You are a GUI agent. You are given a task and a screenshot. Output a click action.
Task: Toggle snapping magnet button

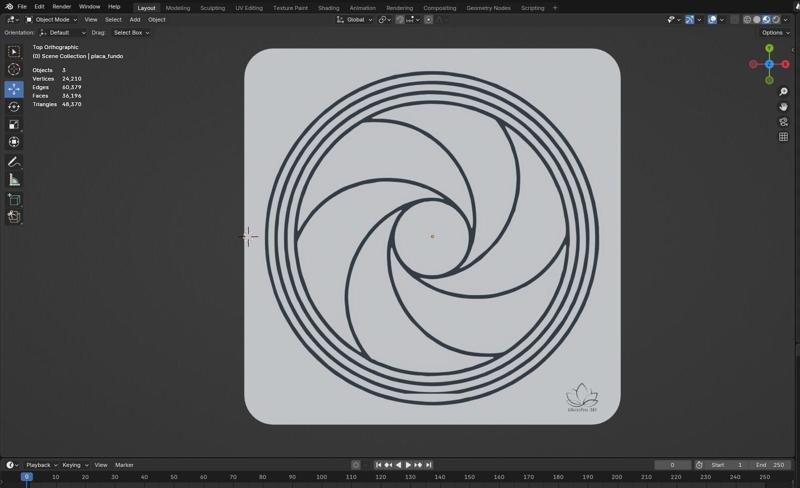click(x=399, y=19)
